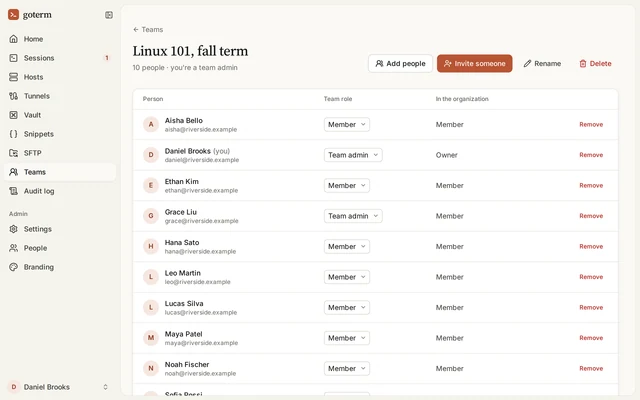Open Ethan Kim's team role dropdown
This screenshot has height=400, width=640.
(x=347, y=185)
